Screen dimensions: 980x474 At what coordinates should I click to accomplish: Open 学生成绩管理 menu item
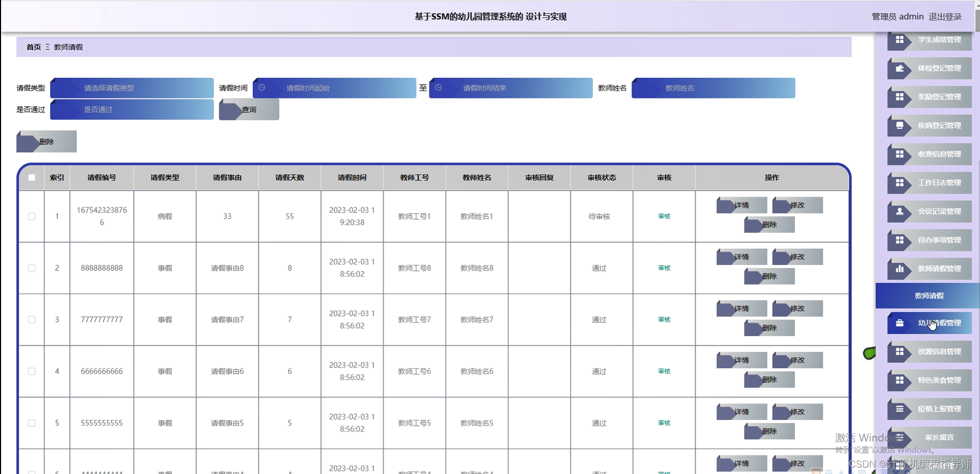point(929,40)
